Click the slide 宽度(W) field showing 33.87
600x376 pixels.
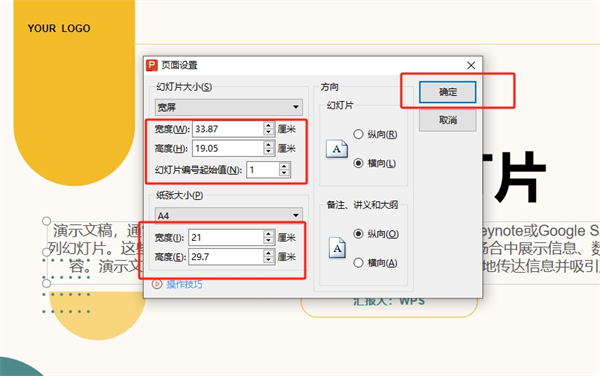[228, 129]
